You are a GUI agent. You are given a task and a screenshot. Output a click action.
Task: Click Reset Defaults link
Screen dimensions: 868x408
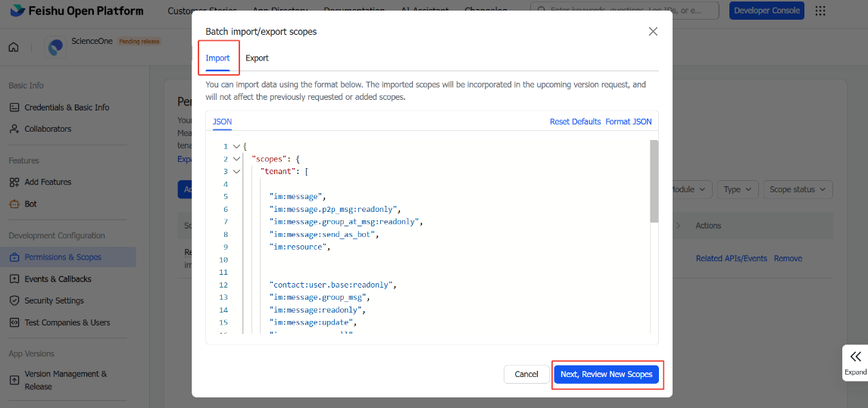575,122
